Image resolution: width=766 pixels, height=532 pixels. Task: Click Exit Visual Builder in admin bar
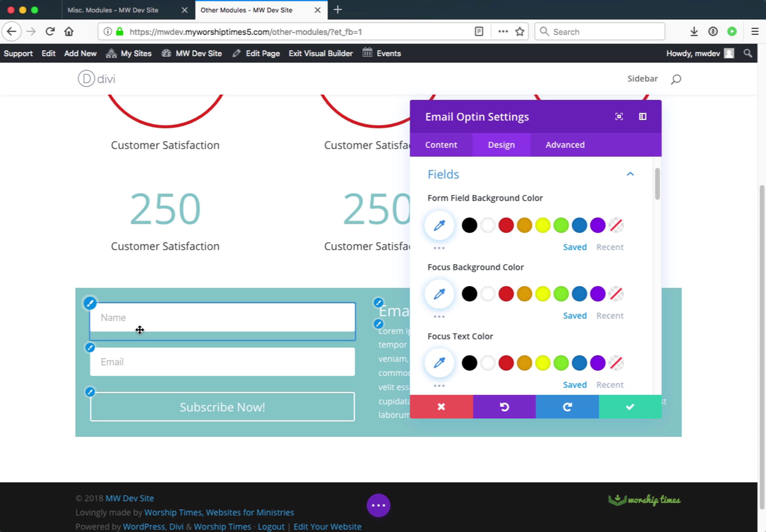click(x=320, y=53)
